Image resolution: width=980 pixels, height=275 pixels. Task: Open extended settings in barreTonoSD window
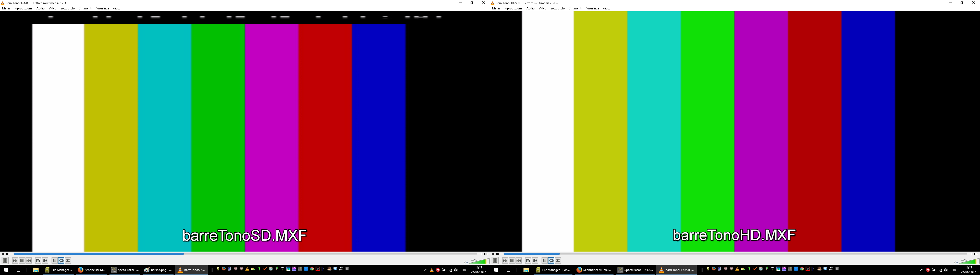(45, 260)
